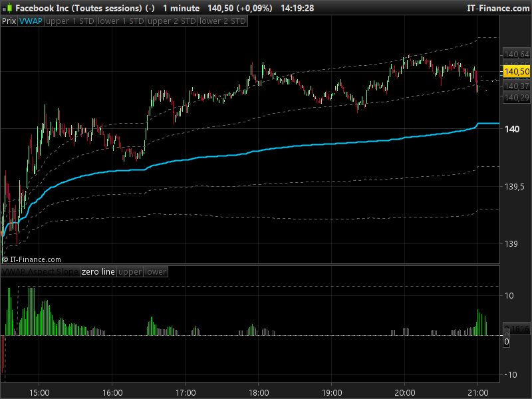Click the 140,50 (+0,09%) quote in header

240,8
